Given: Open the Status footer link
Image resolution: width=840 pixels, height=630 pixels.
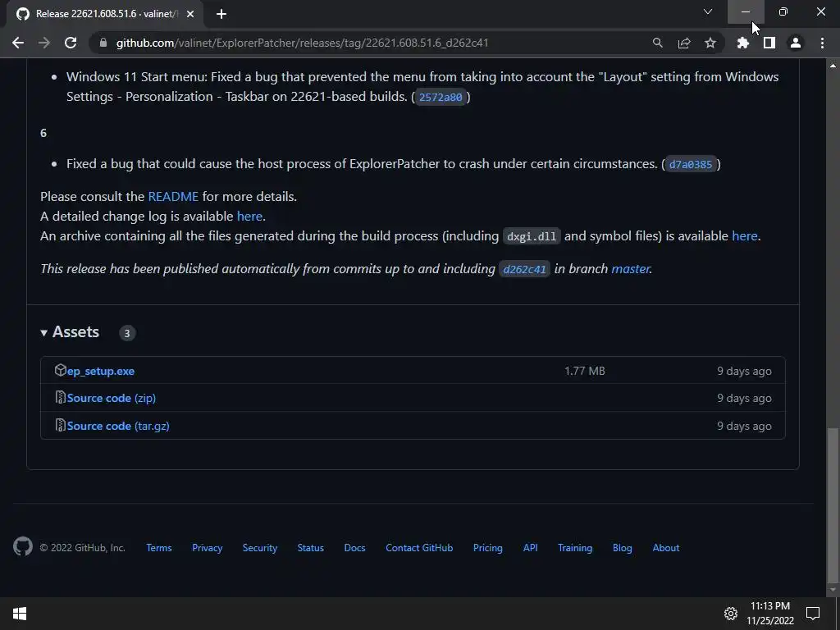Looking at the screenshot, I should [311, 548].
